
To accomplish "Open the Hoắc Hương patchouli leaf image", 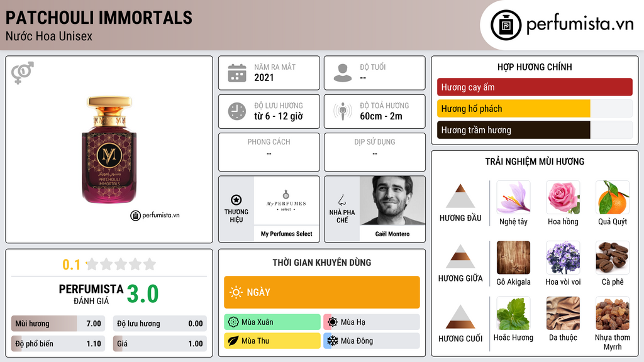I will point(513,314).
